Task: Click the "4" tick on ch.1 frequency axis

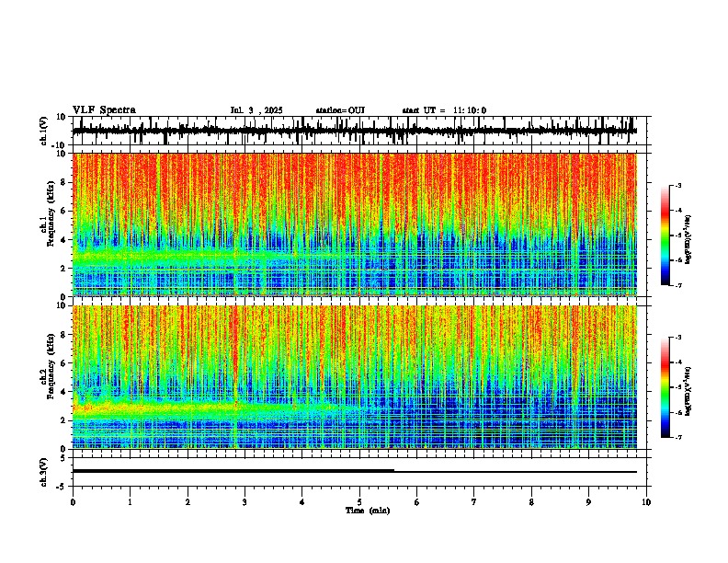Action: pyautogui.click(x=63, y=240)
